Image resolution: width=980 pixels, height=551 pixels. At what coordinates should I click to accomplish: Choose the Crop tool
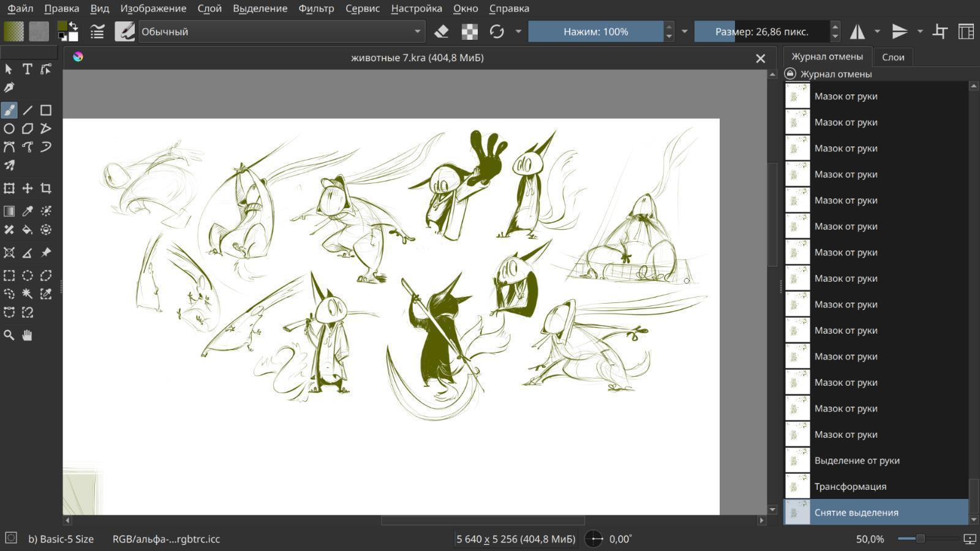46,189
